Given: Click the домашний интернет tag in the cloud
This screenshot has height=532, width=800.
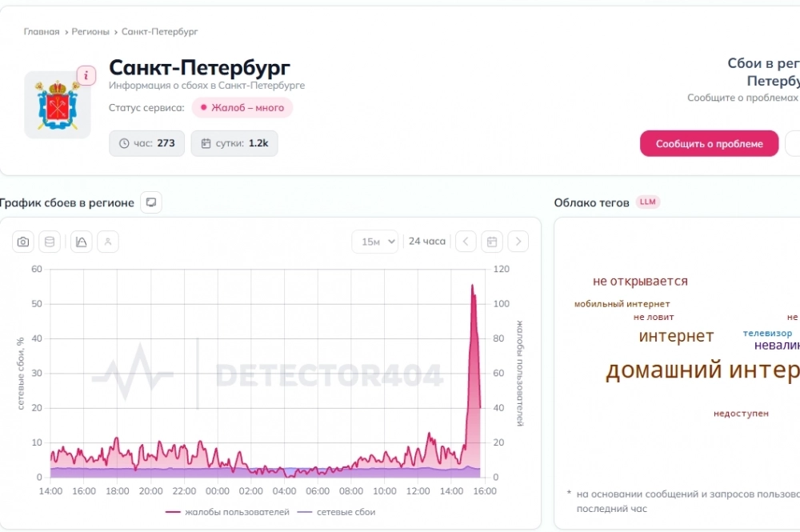Looking at the screenshot, I should click(x=702, y=370).
